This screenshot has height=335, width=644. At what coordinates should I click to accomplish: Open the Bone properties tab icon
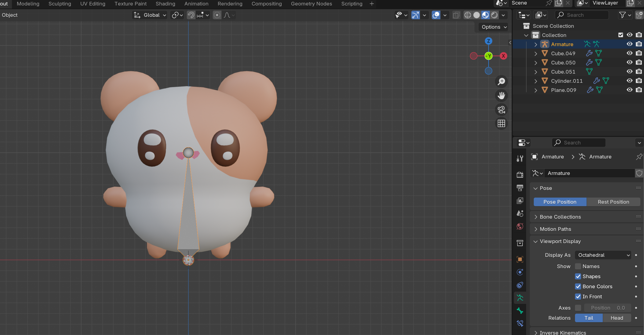[x=520, y=311]
